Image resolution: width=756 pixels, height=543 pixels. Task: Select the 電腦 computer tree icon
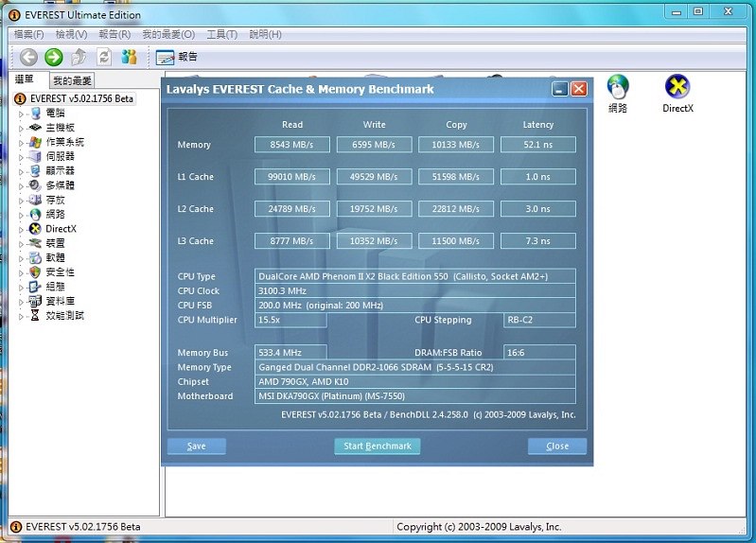(x=35, y=114)
